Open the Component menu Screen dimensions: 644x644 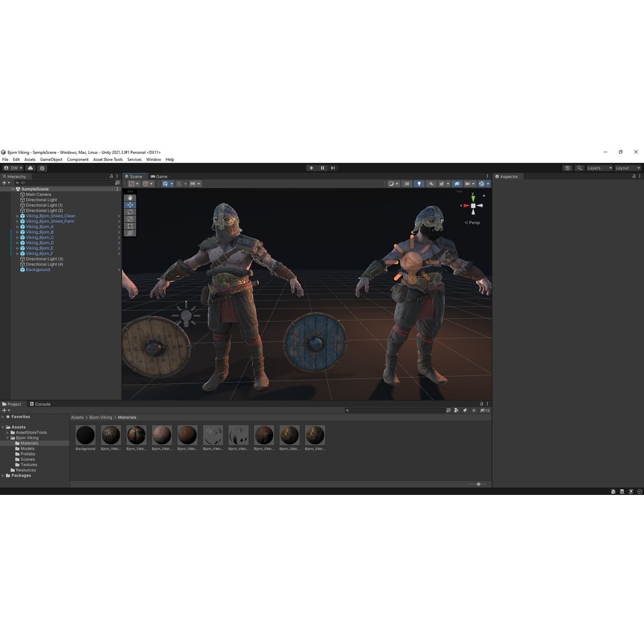(x=78, y=159)
